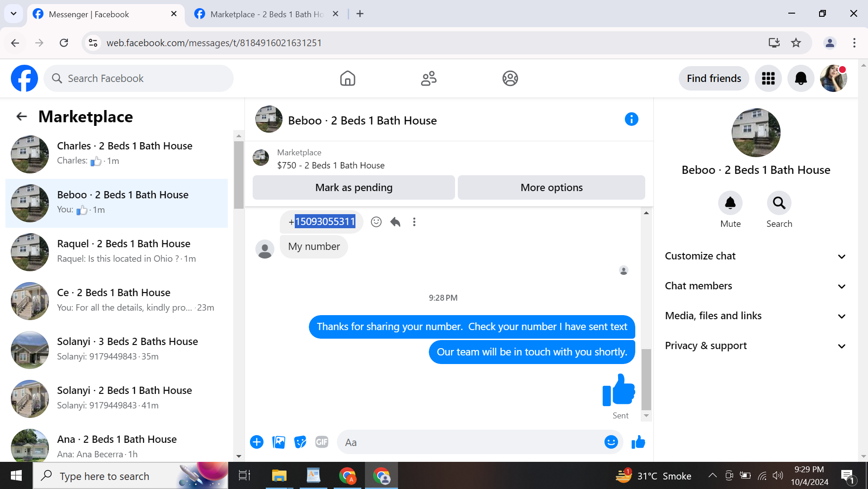The width and height of the screenshot is (868, 489).
Task: Open more options for phone number message
Action: click(414, 222)
